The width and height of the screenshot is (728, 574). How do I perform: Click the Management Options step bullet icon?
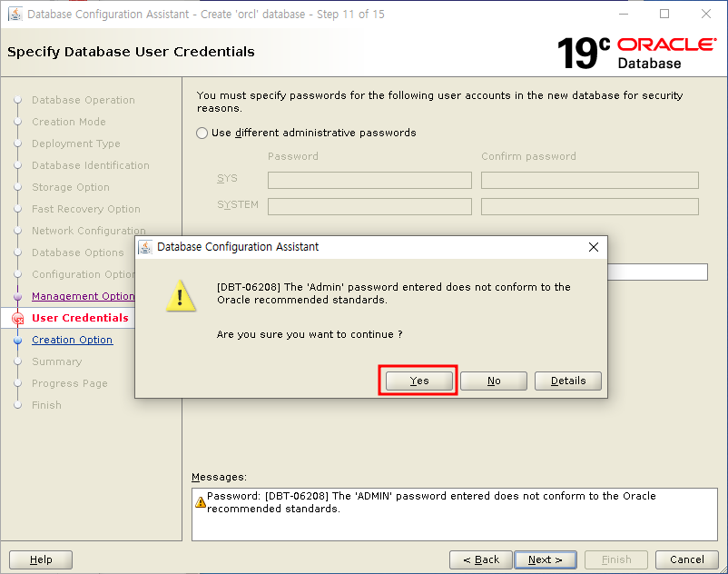tap(17, 296)
